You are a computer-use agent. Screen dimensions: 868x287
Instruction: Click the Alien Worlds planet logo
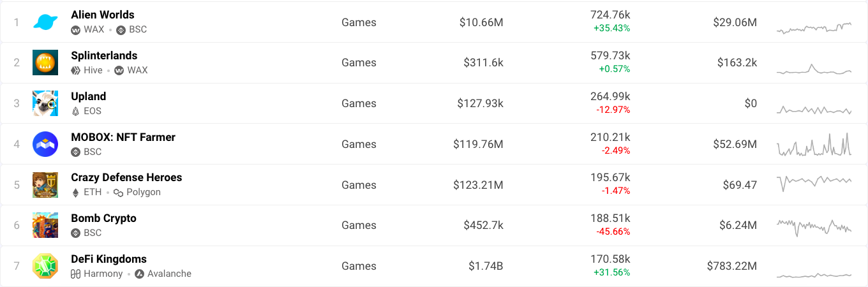pos(45,22)
